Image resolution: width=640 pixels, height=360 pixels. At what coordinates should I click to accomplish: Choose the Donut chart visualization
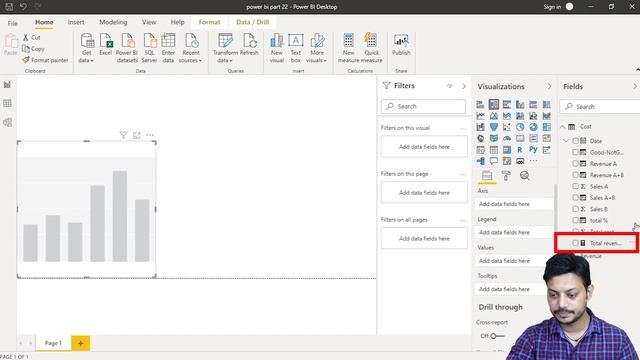click(x=533, y=127)
